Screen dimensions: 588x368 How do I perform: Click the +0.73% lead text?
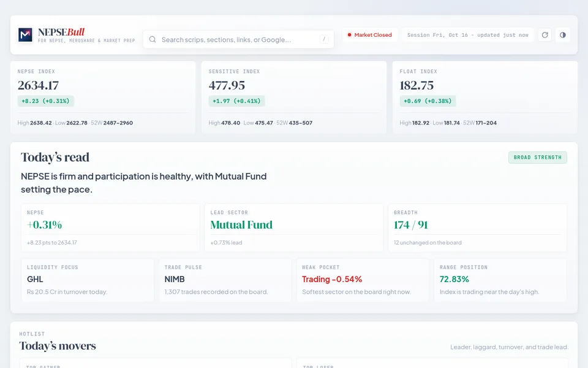point(226,243)
